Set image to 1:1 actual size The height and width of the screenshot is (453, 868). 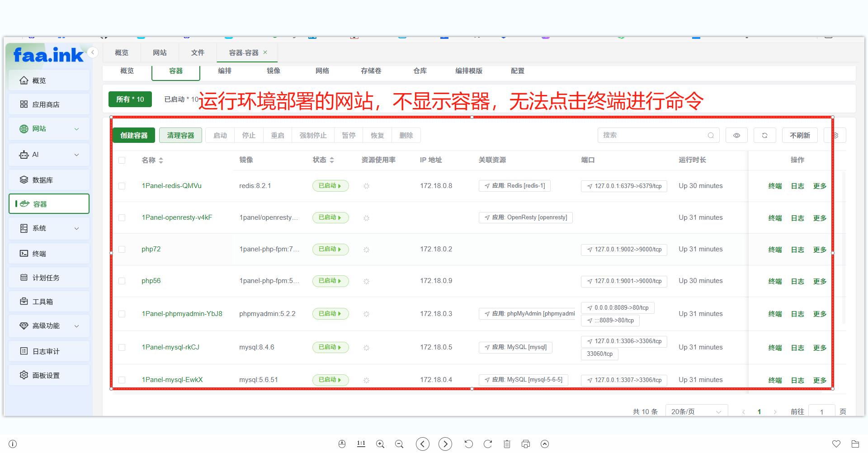click(x=361, y=444)
